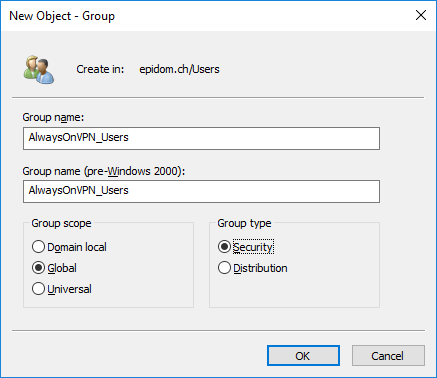Click empty area right of Create in path
The width and height of the screenshot is (437, 378).
click(320, 69)
